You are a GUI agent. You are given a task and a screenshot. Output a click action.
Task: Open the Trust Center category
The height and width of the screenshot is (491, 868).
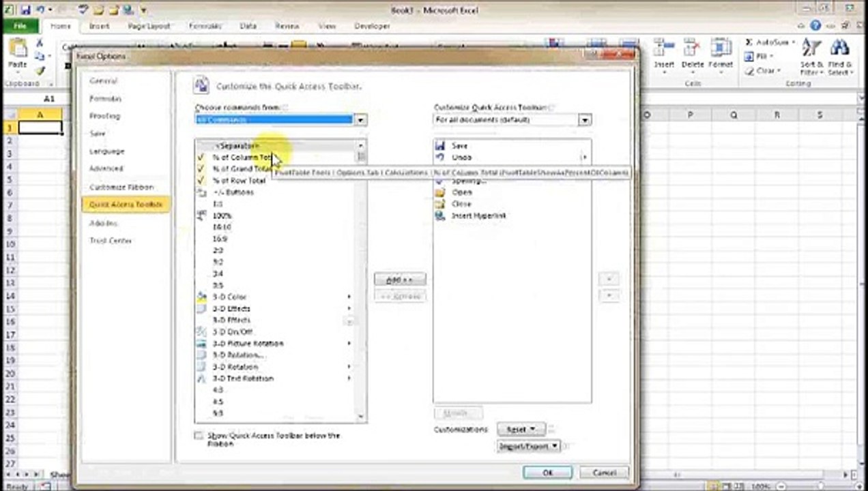point(111,241)
